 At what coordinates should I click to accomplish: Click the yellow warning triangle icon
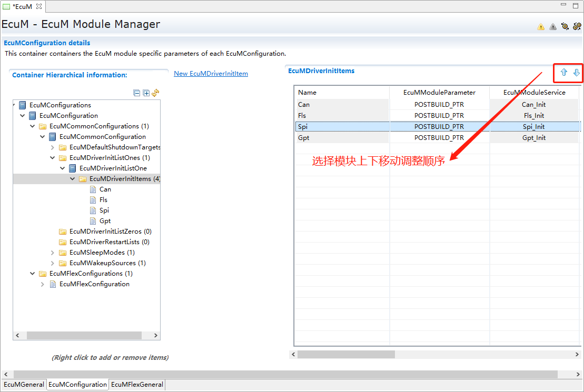click(541, 27)
